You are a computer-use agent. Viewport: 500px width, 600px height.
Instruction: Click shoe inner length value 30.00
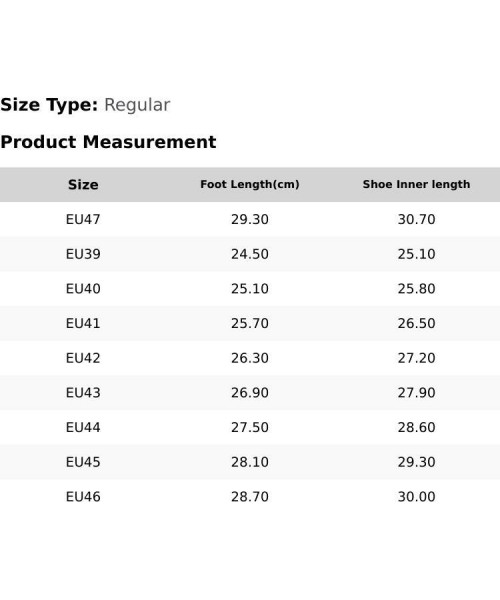click(416, 497)
